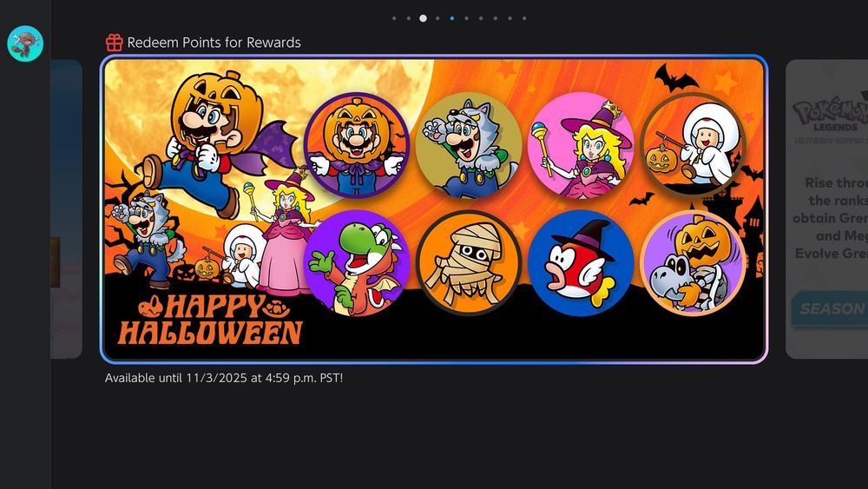Open the user profile avatar in sidebar
This screenshot has width=868, height=489.
coord(25,43)
